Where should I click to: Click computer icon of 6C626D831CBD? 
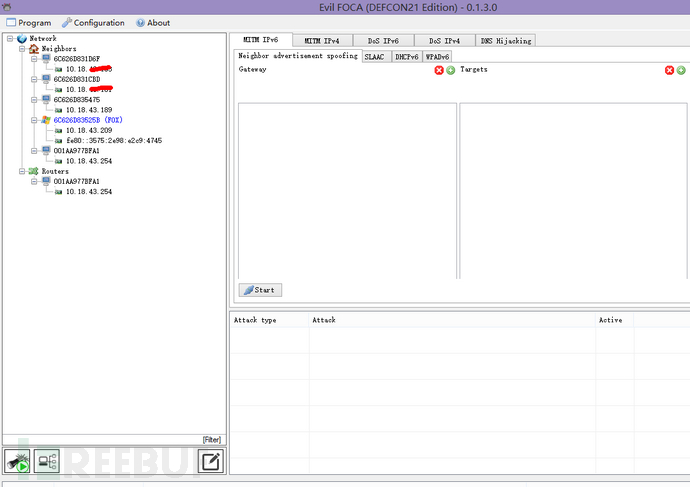tap(46, 79)
